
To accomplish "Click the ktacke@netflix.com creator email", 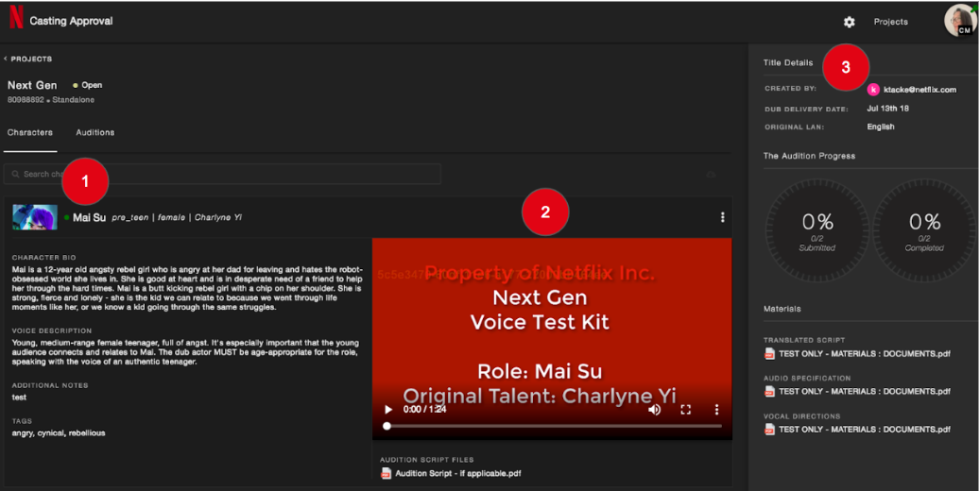I will [920, 90].
